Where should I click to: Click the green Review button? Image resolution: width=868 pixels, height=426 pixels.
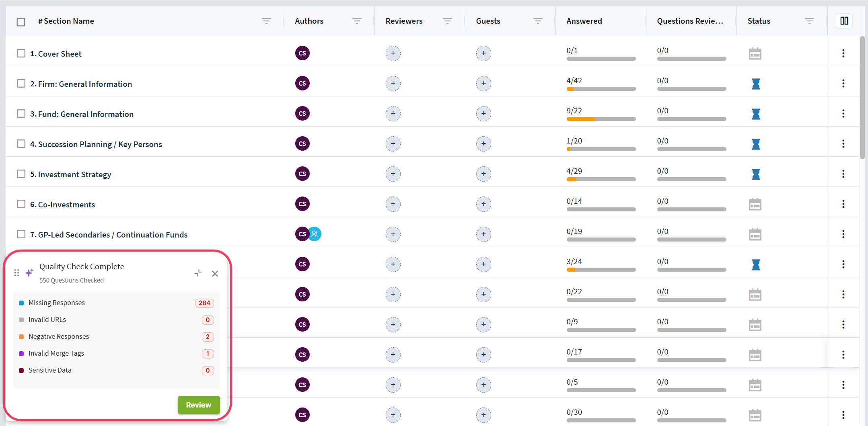click(199, 405)
